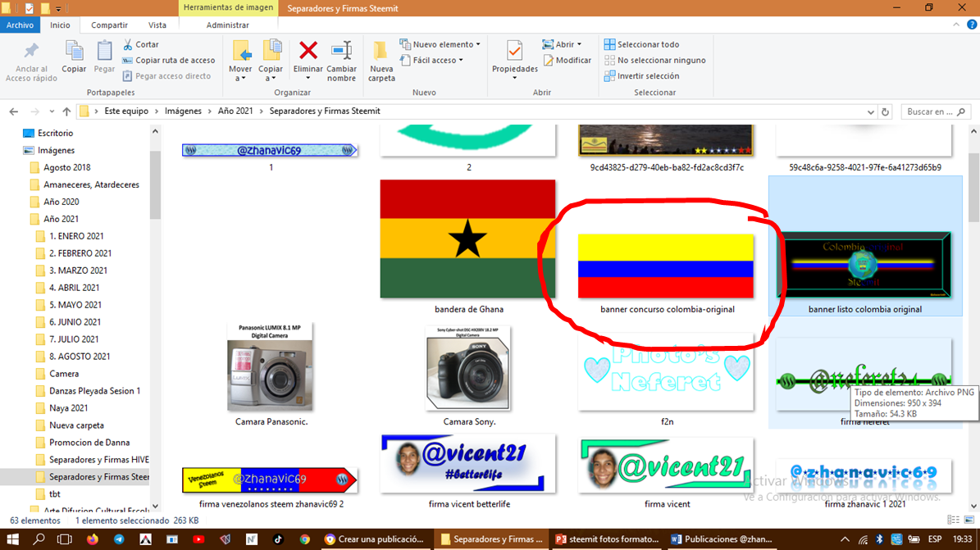
Task: Open recent locations dropdown arrow
Action: [x=51, y=111]
